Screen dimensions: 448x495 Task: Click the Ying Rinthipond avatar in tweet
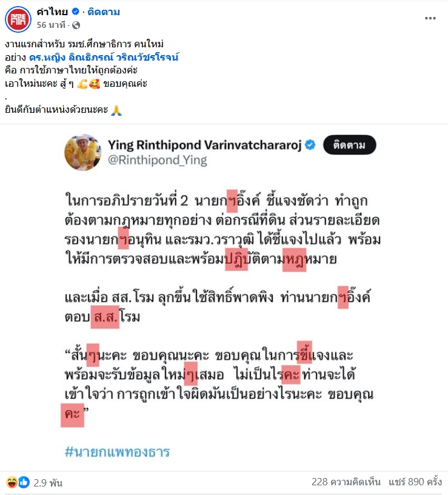click(x=82, y=152)
